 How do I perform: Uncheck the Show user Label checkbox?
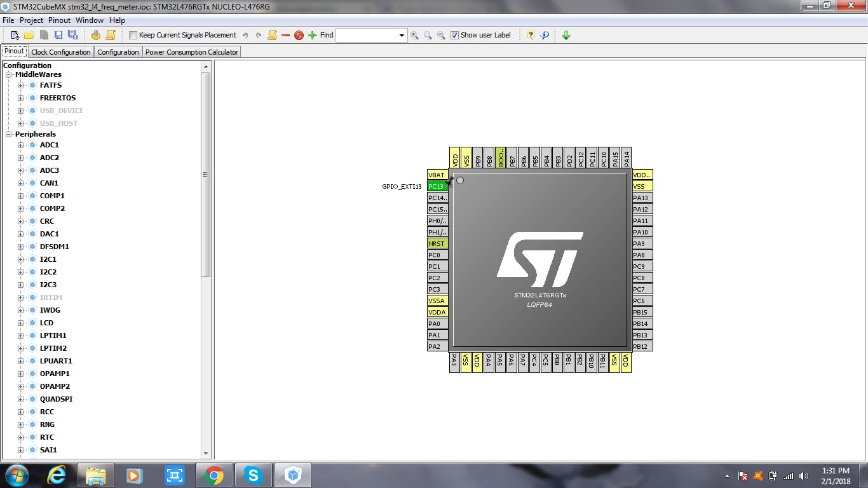pyautogui.click(x=454, y=36)
